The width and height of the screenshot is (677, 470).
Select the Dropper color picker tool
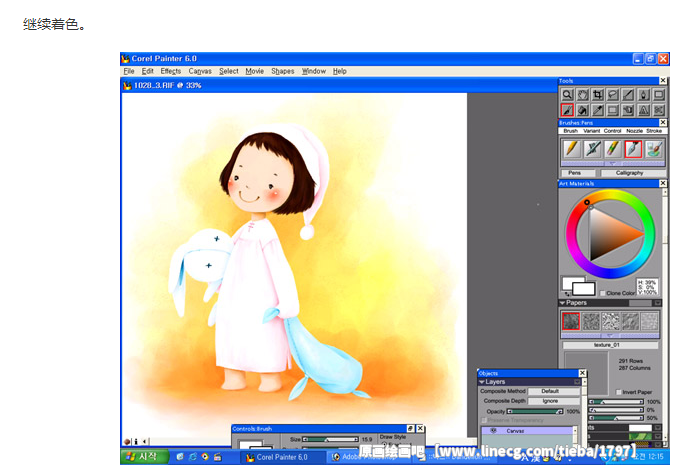click(598, 110)
